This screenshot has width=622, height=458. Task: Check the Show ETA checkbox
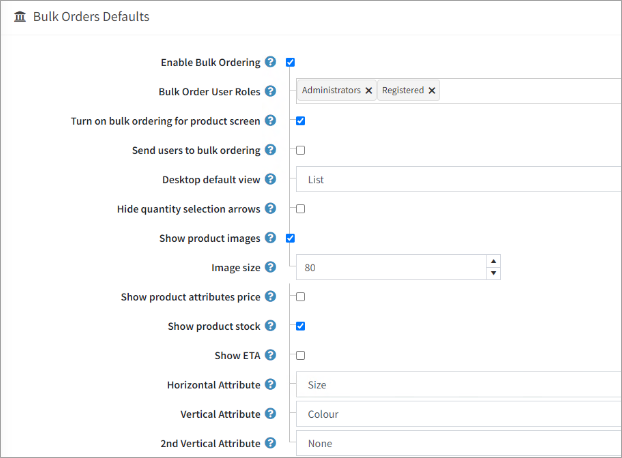pyautogui.click(x=300, y=355)
